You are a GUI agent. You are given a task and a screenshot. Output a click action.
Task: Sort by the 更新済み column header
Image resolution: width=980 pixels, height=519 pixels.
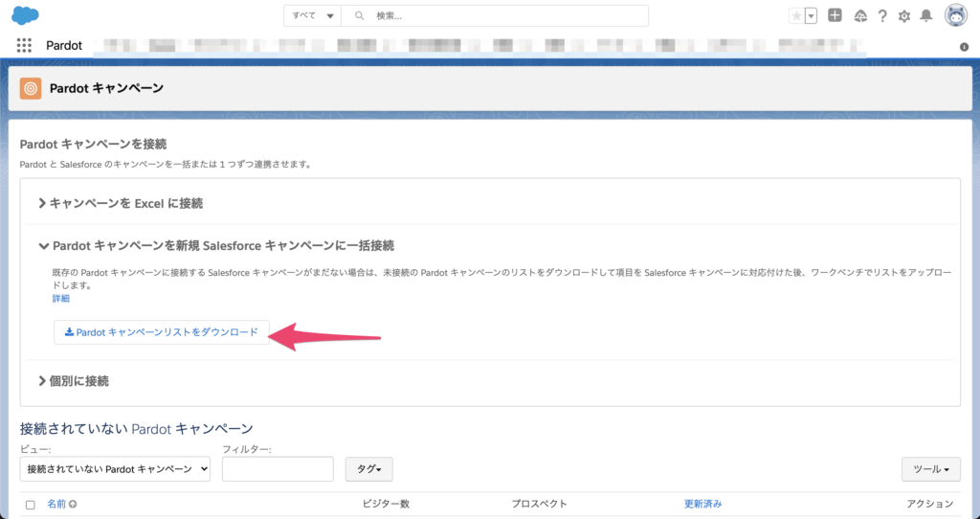[703, 504]
